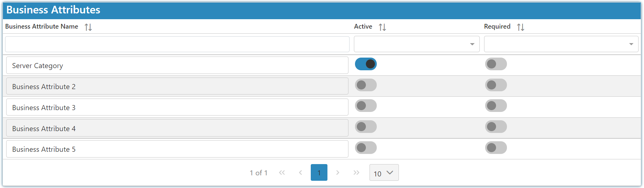Edit the Business Attribute 4 name field
The image size is (644, 188).
pos(177,128)
